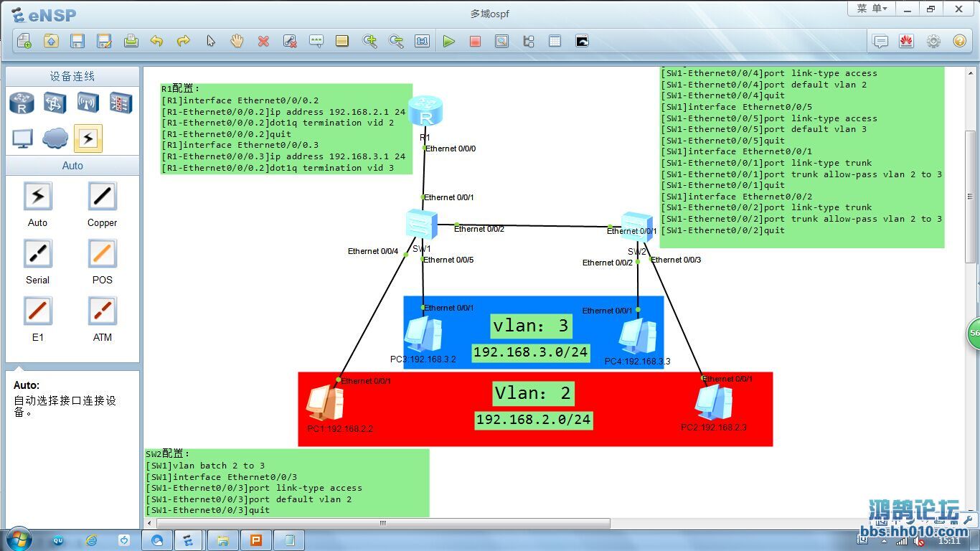Open the Windows Start menu
Screen dimensions: 980x551
coord(19,540)
